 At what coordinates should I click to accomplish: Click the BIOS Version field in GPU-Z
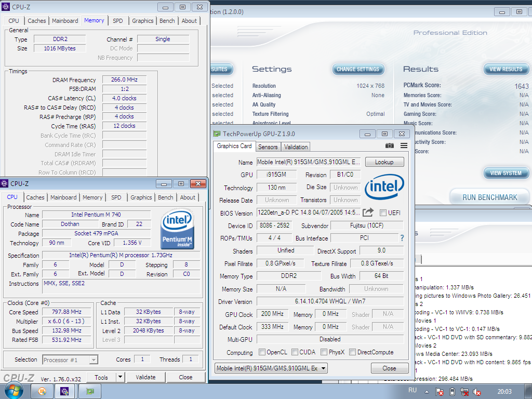coord(309,212)
